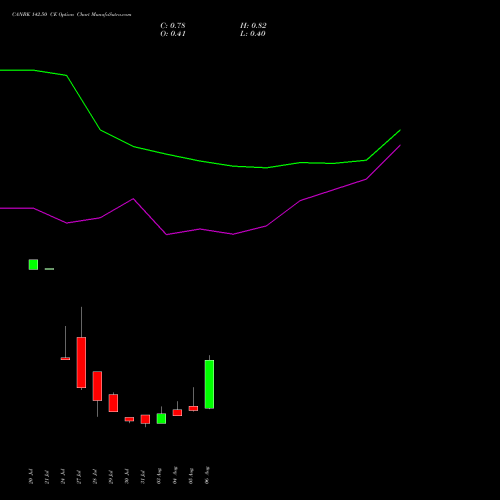Viewport: 500px width, 500px height.
Task: Select the red candle for 04 Aug
Action: click(177, 412)
